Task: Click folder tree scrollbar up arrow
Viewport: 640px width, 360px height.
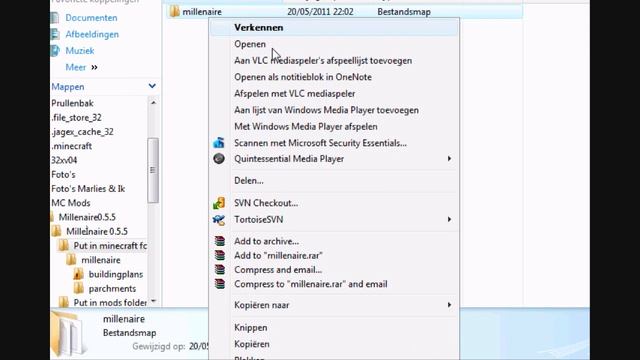Action: click(x=153, y=102)
